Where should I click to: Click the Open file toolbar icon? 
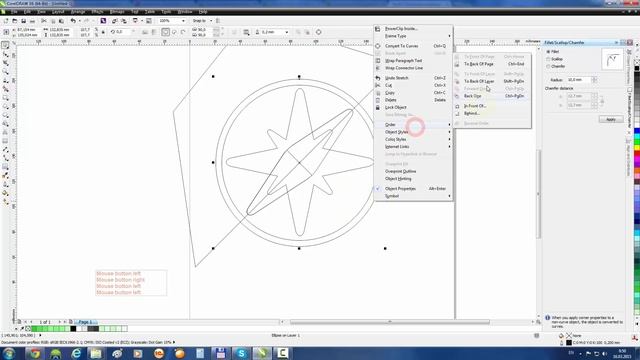(15, 21)
